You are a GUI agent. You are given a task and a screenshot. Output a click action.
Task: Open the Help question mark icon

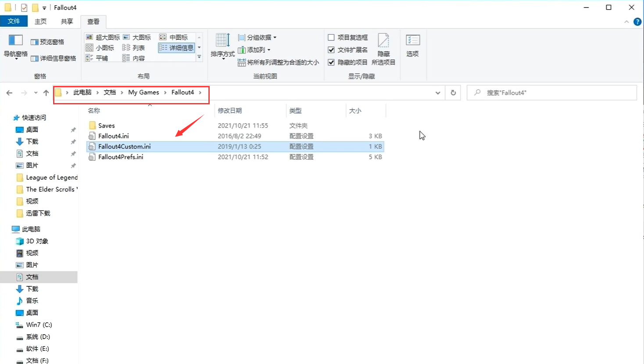637,21
